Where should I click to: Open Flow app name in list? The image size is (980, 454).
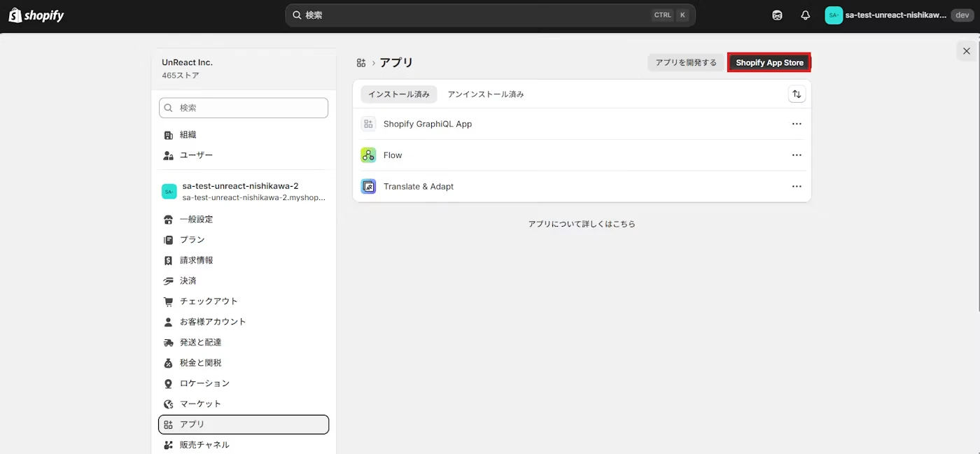(x=393, y=155)
